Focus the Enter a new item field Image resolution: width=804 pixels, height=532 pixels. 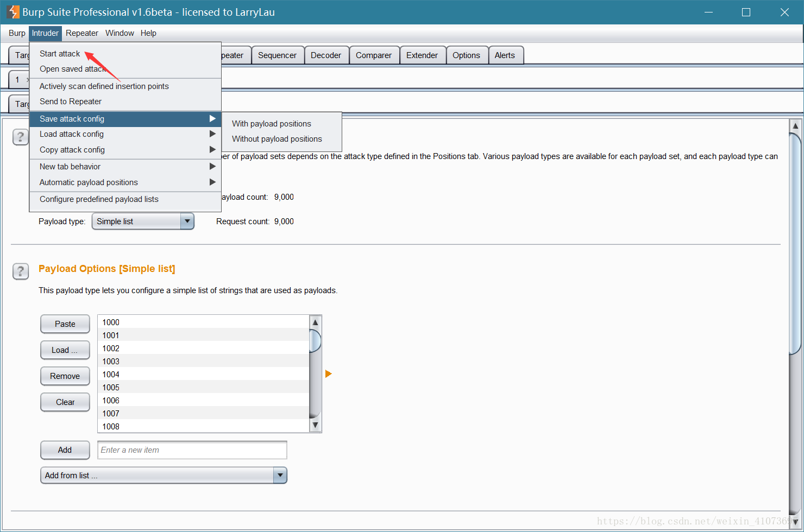coord(192,450)
